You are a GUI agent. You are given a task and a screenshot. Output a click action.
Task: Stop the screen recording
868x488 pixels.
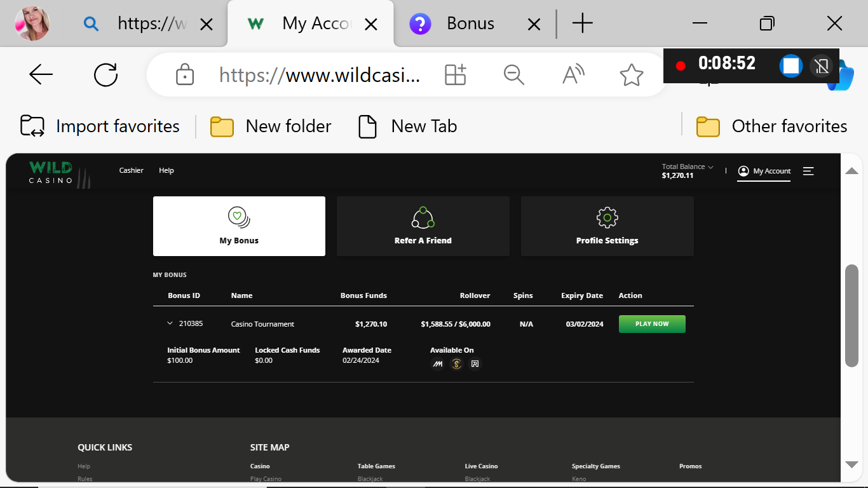(x=790, y=65)
